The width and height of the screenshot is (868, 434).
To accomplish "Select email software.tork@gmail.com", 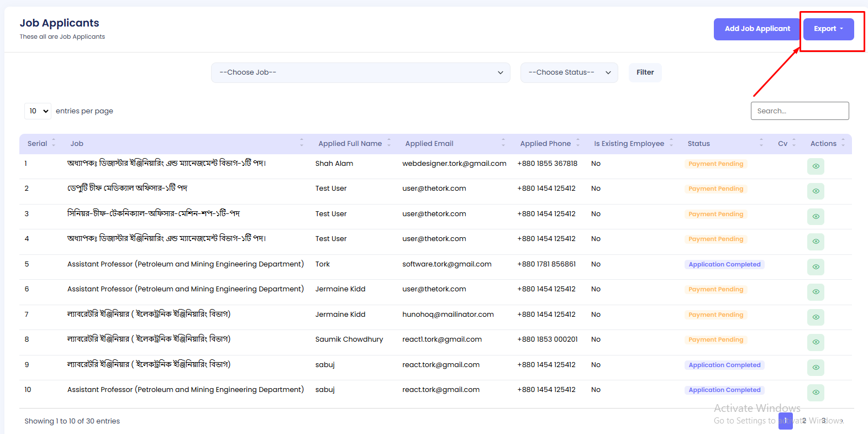I will click(x=446, y=264).
